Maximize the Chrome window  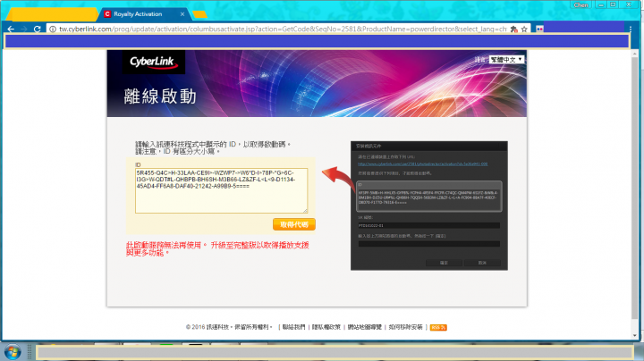[613, 5]
